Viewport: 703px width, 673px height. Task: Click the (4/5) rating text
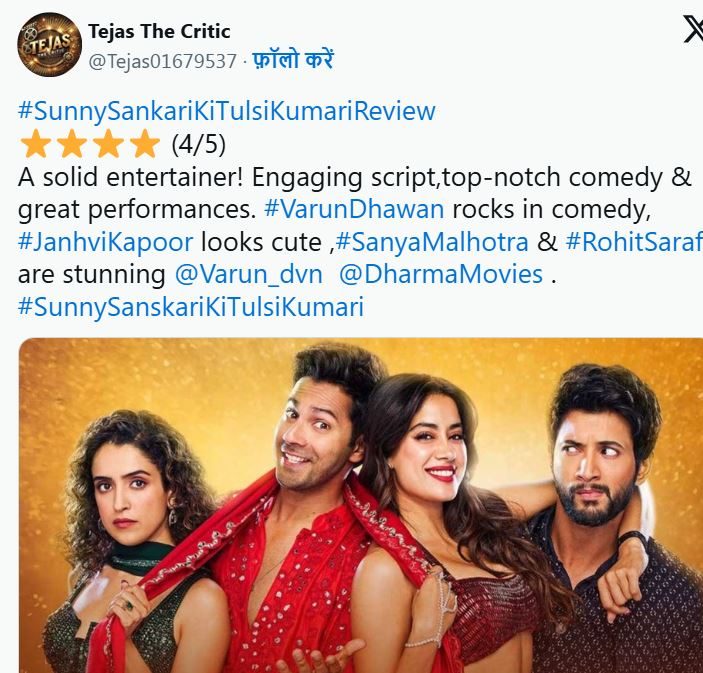199,144
